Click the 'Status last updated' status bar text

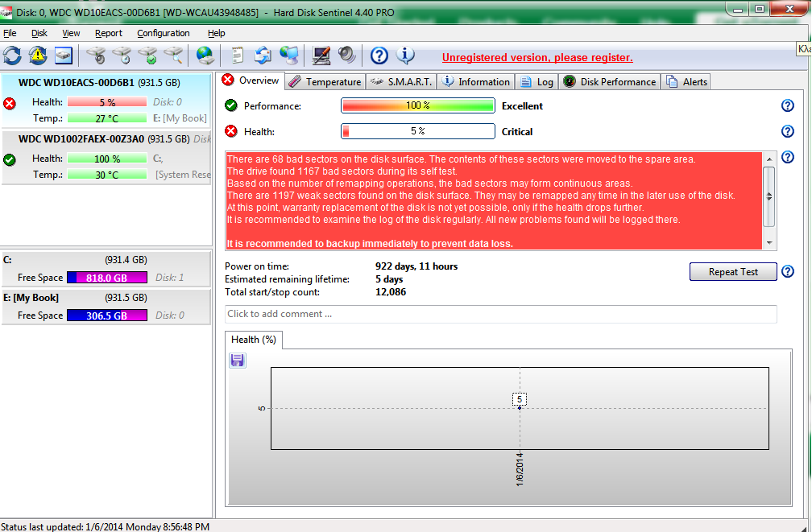[105, 526]
